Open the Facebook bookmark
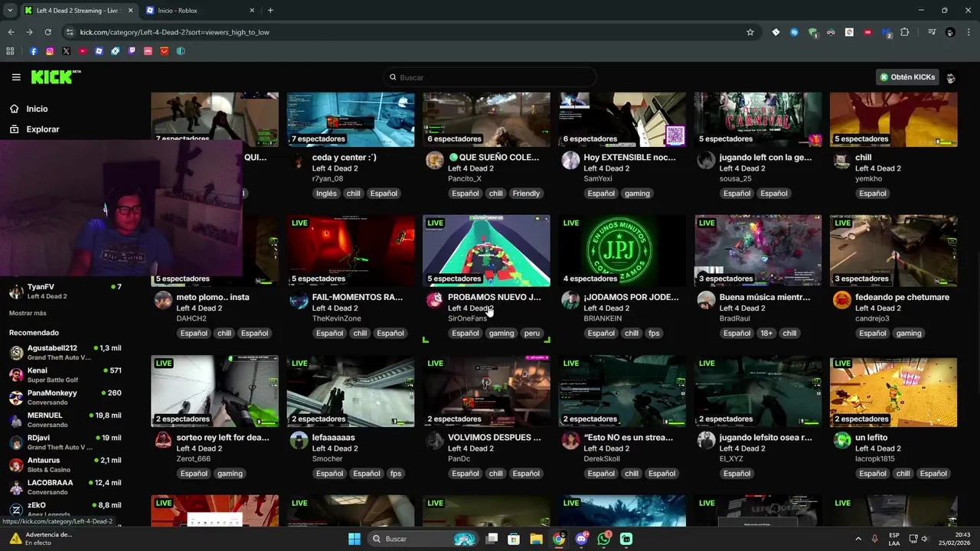Image resolution: width=980 pixels, height=551 pixels. pyautogui.click(x=34, y=51)
